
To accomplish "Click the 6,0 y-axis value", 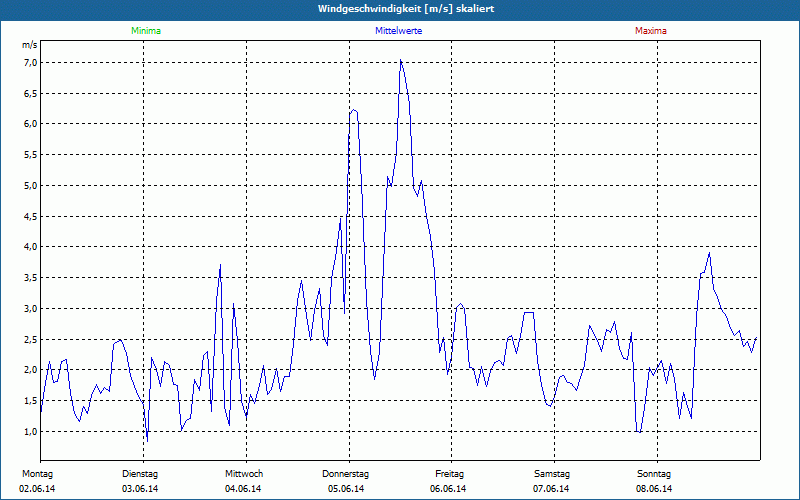I will [x=30, y=124].
